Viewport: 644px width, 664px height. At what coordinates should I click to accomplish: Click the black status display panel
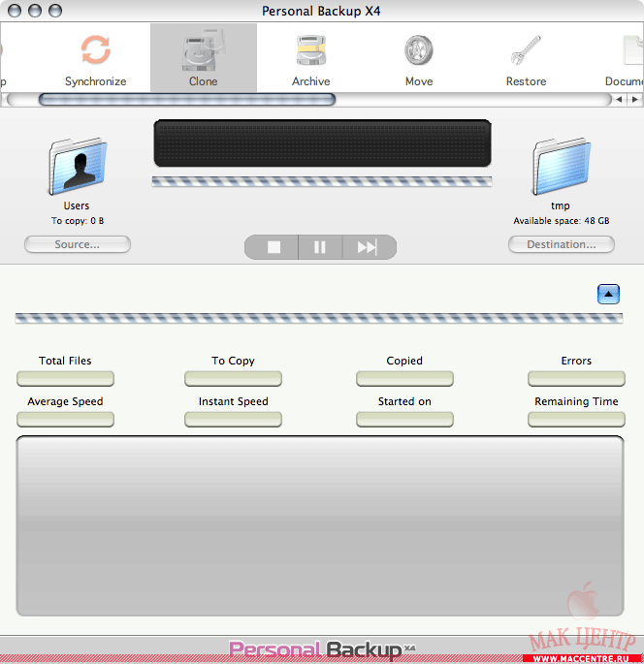[322, 143]
